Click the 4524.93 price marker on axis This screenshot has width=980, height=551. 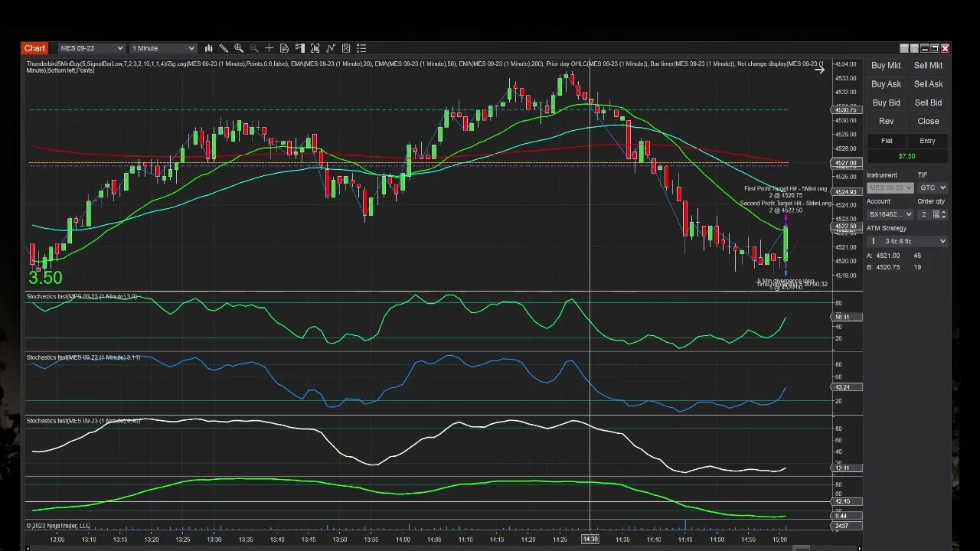pos(845,192)
